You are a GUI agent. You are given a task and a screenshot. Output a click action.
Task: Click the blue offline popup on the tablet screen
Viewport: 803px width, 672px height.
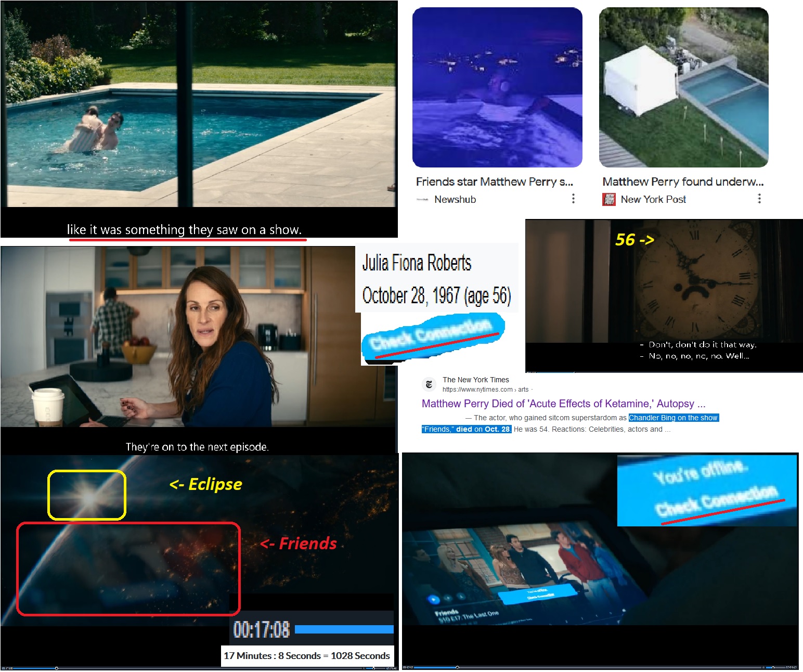pos(538,594)
